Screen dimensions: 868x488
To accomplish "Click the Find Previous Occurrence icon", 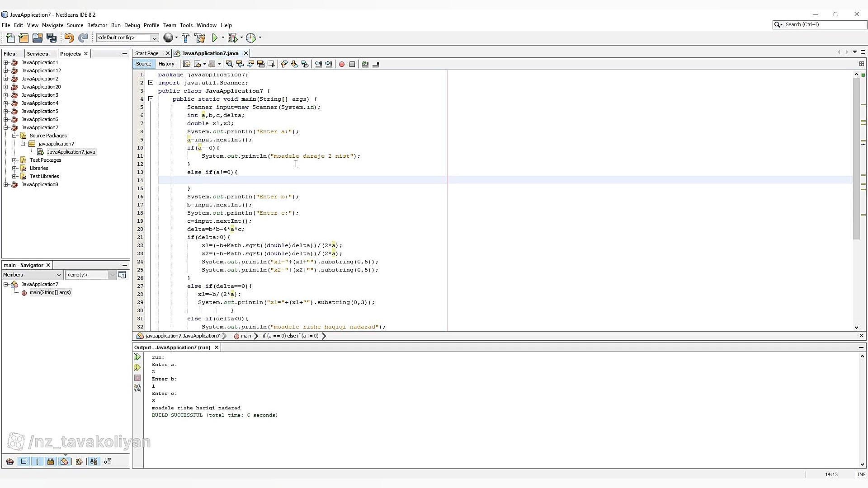I will (x=240, y=64).
